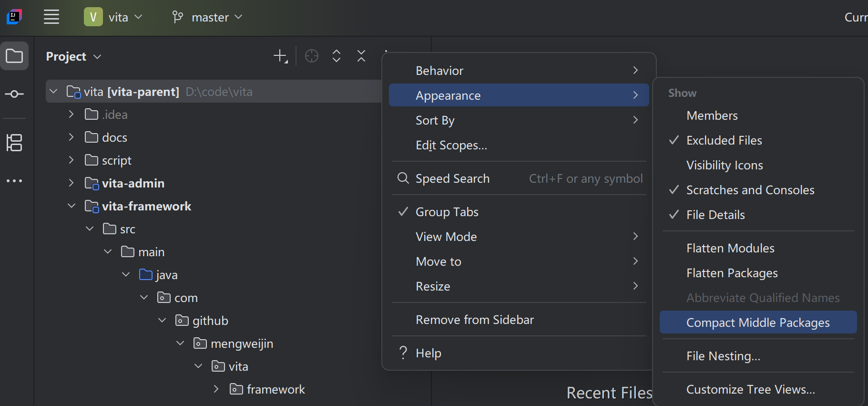Click Customize Tree Views... option
Viewport: 868px width, 406px height.
coord(750,389)
